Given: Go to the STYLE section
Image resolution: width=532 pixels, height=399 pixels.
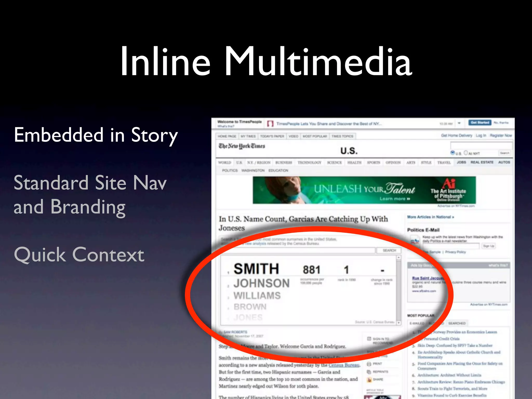Looking at the screenshot, I should point(426,163).
